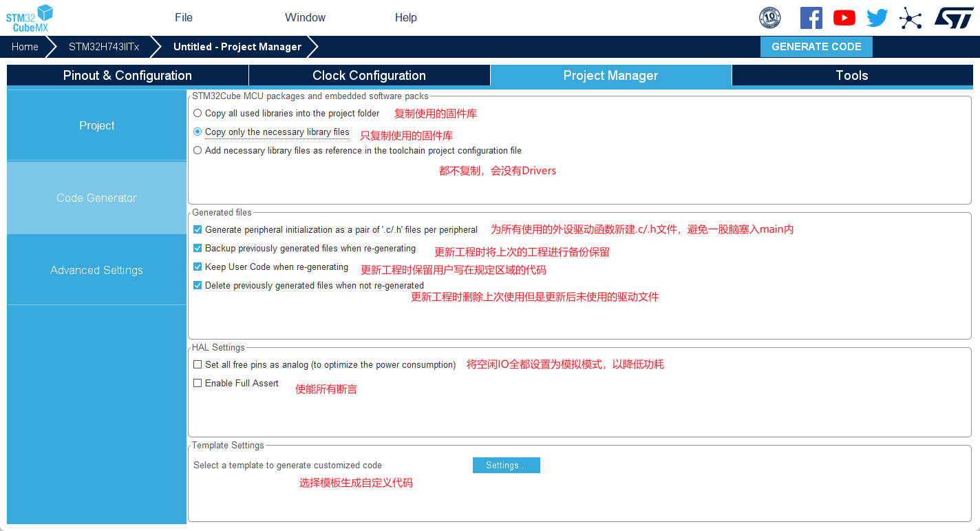Image resolution: width=980 pixels, height=531 pixels.
Task: Open the YouTube icon link
Action: click(844, 18)
